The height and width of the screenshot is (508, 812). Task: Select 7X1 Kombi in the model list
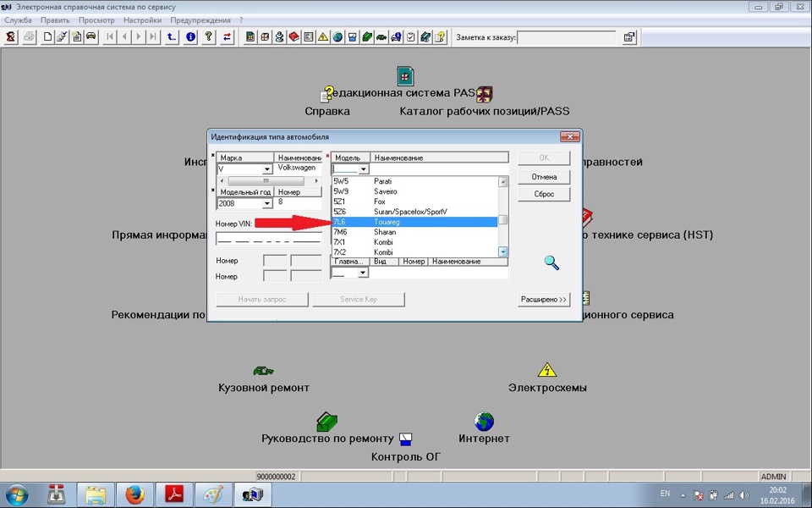(x=414, y=242)
